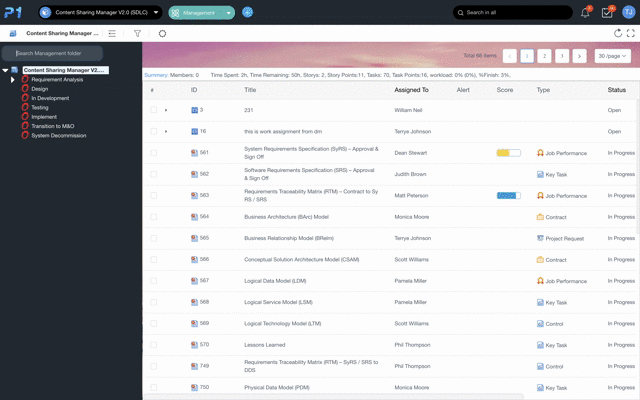Go to page 2
Screen dimensions: 640x400
pyautogui.click(x=544, y=56)
